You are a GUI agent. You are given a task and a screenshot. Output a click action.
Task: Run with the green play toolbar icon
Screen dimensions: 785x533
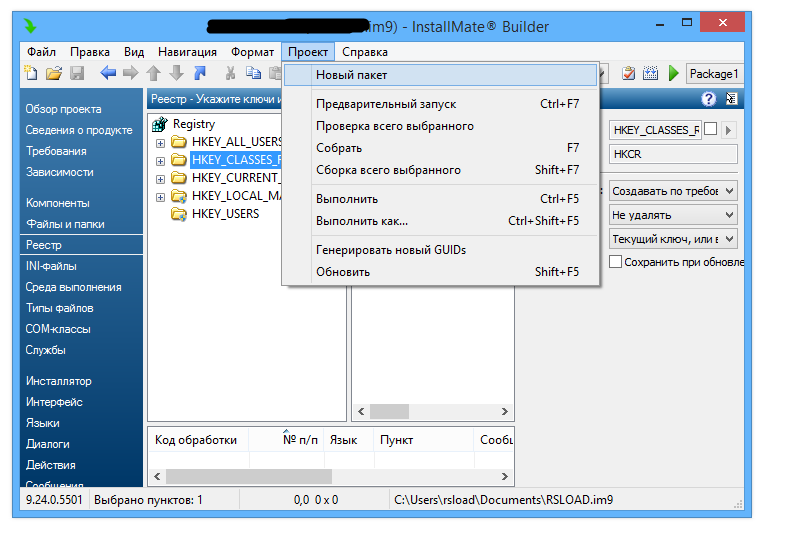pos(673,74)
